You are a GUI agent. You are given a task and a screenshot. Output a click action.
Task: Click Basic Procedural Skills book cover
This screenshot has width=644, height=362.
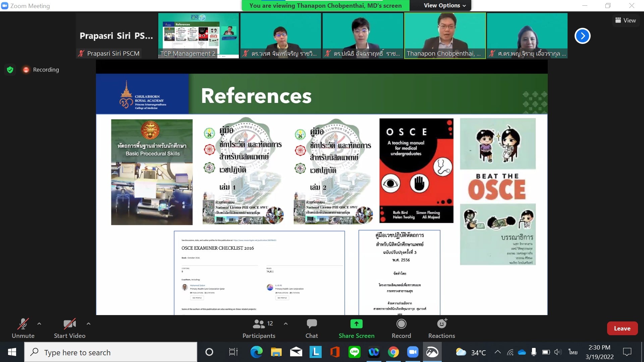coord(152,172)
